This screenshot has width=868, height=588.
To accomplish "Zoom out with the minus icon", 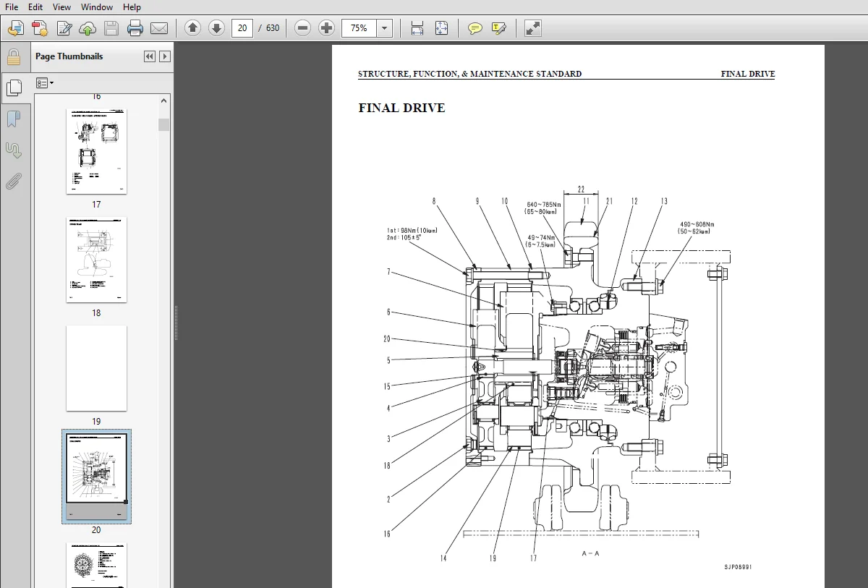I will click(303, 28).
